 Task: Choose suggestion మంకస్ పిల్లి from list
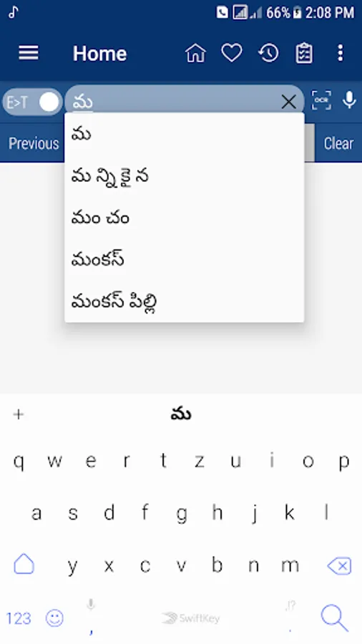(185, 301)
